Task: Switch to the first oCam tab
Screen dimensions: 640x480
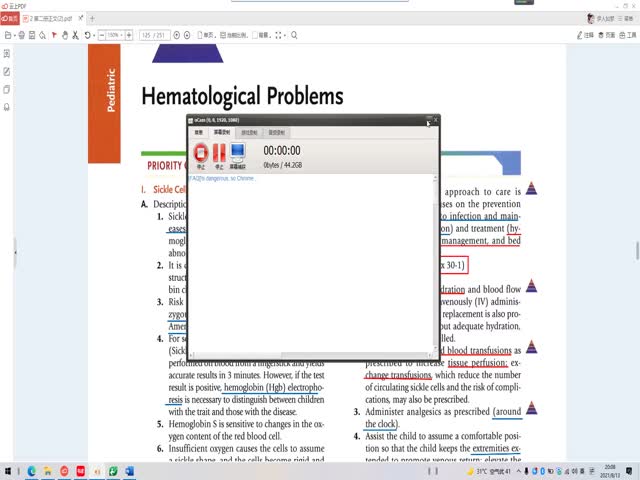Action: click(x=198, y=131)
